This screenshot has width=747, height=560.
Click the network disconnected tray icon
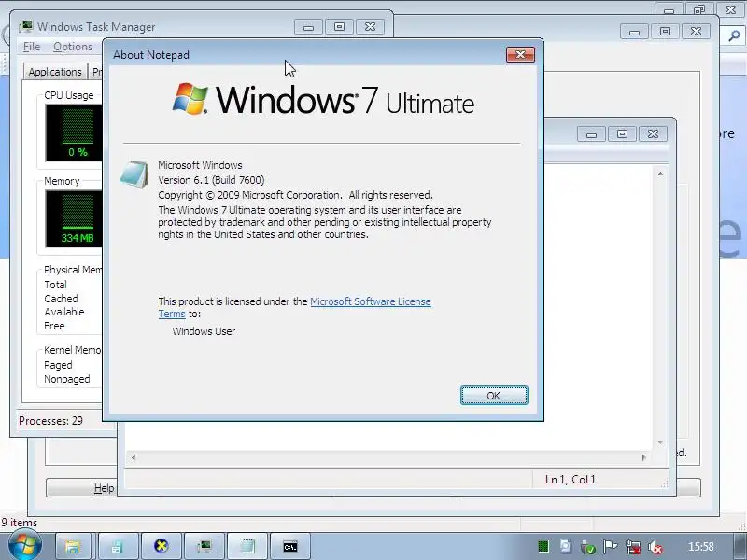[633, 547]
